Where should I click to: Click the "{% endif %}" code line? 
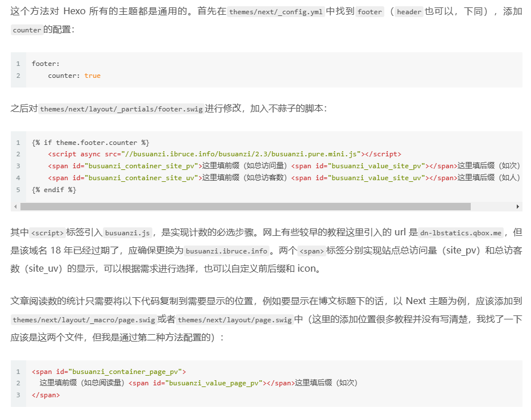(x=54, y=190)
